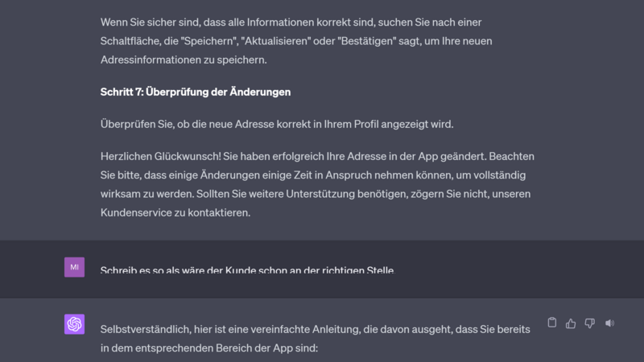Click the paragraph beginning Wenn Sie sicher sind

pyautogui.click(x=296, y=41)
